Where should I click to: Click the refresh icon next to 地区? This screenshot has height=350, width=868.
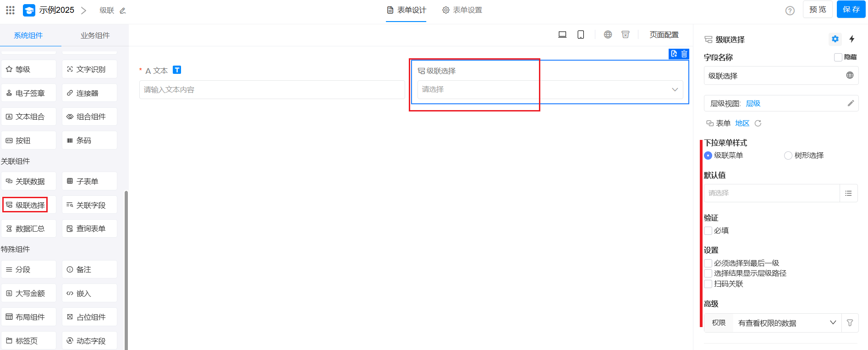(x=758, y=123)
